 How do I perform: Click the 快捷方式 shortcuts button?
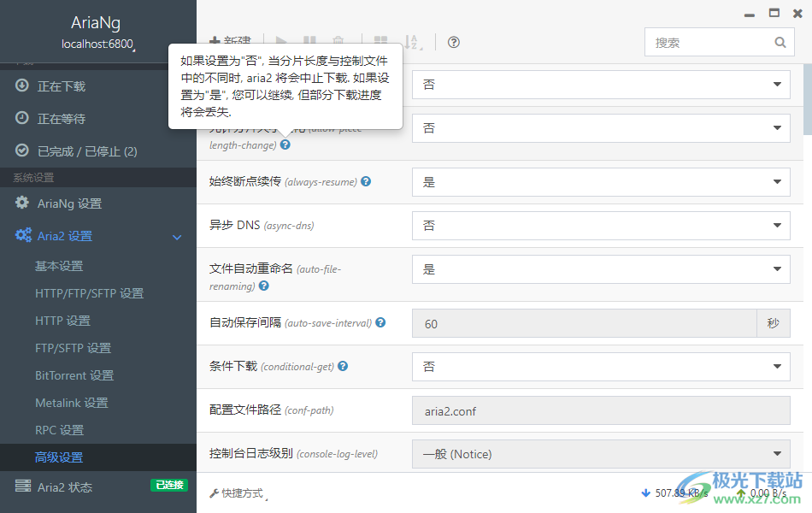238,493
